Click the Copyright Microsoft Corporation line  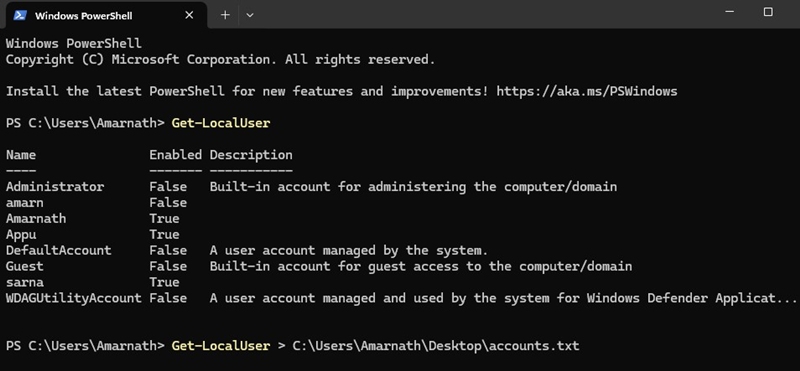tap(220, 60)
